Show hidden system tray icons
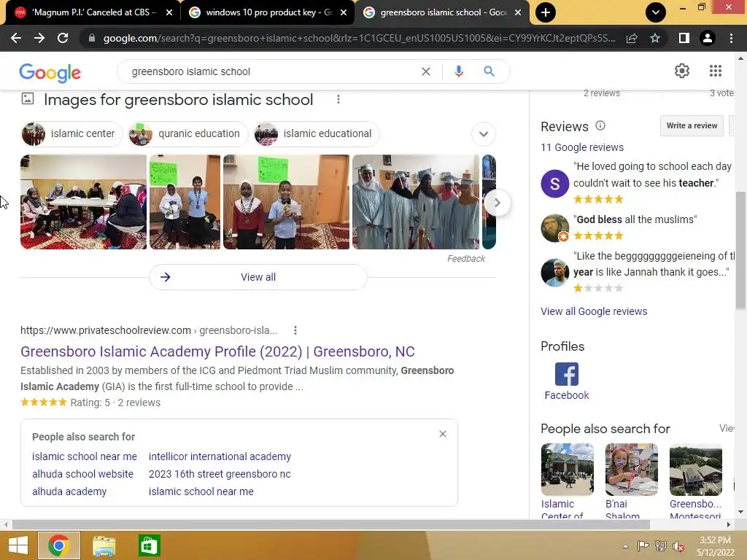The height and width of the screenshot is (560, 747). (625, 546)
